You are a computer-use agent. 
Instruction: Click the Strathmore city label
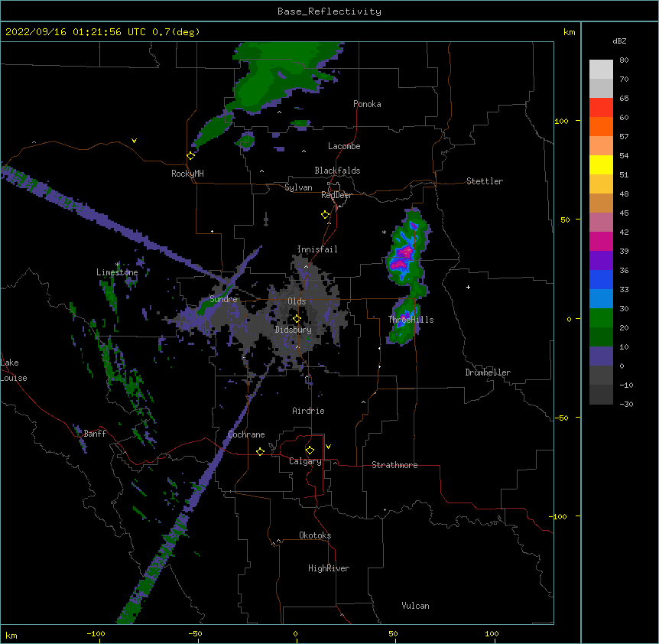(x=394, y=465)
